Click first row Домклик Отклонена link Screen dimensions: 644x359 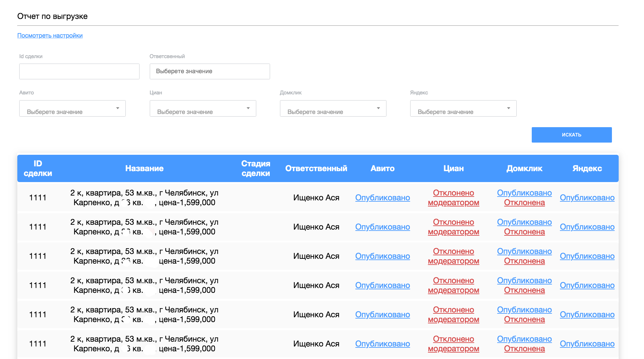[x=524, y=203]
